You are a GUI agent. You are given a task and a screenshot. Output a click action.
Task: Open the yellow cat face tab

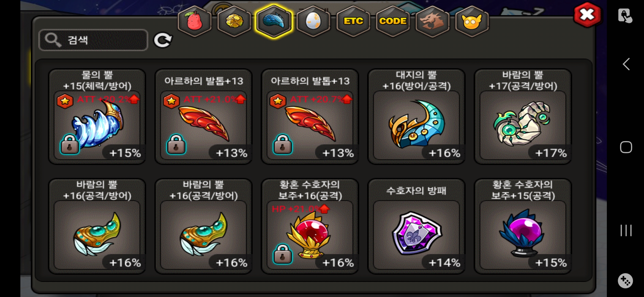tap(472, 21)
